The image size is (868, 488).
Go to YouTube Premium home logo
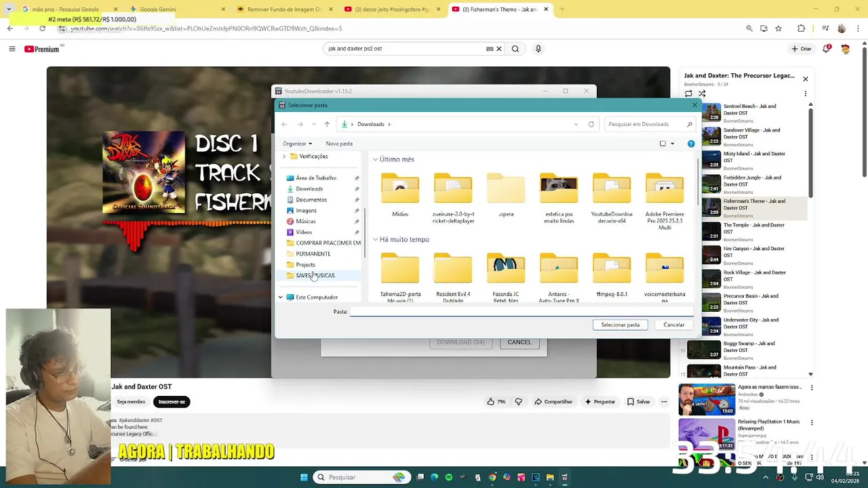click(42, 49)
